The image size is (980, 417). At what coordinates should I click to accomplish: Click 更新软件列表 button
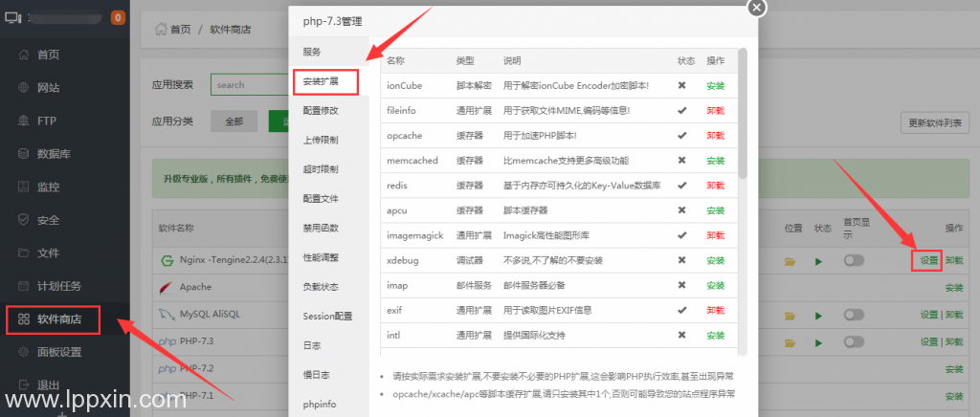click(x=934, y=122)
